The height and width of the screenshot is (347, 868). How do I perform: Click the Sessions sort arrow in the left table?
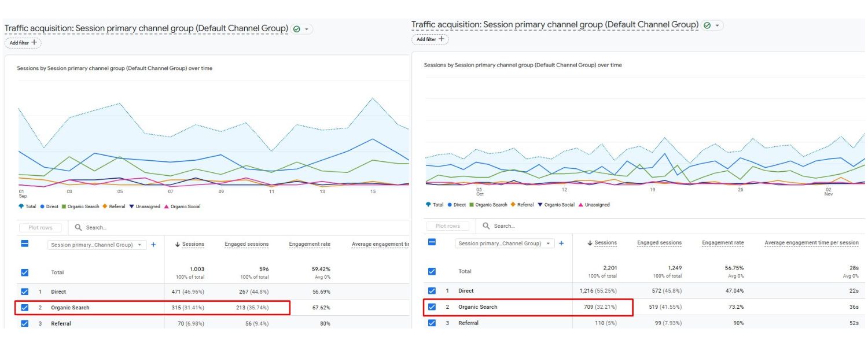(x=178, y=245)
